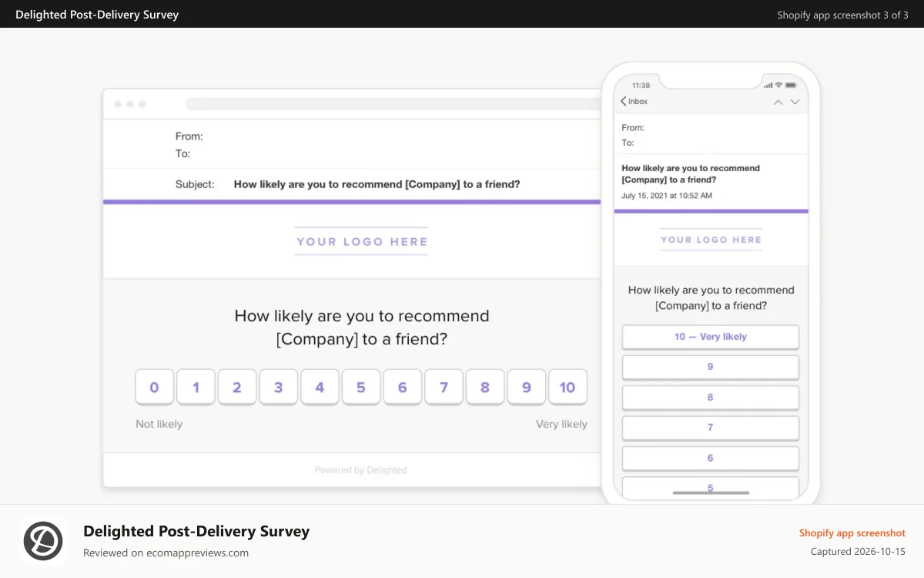The height and width of the screenshot is (578, 924).
Task: Select score 1 in email survey
Action: pos(196,388)
